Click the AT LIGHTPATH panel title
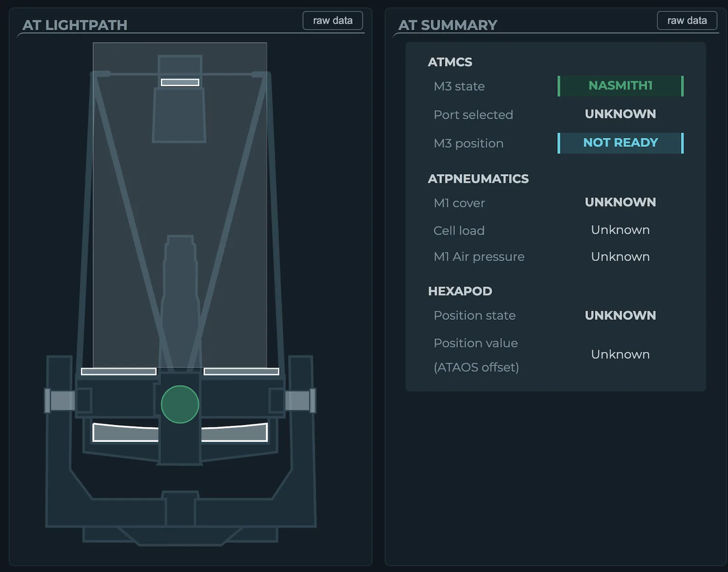The height and width of the screenshot is (572, 728). [75, 25]
